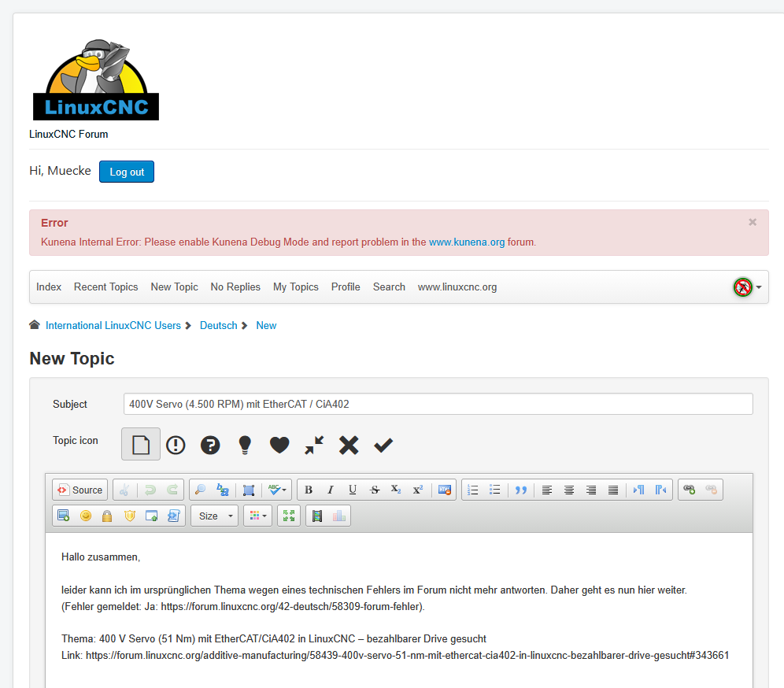Screen dimensions: 784x688
Task: Maximize the editor area
Action: tap(289, 516)
